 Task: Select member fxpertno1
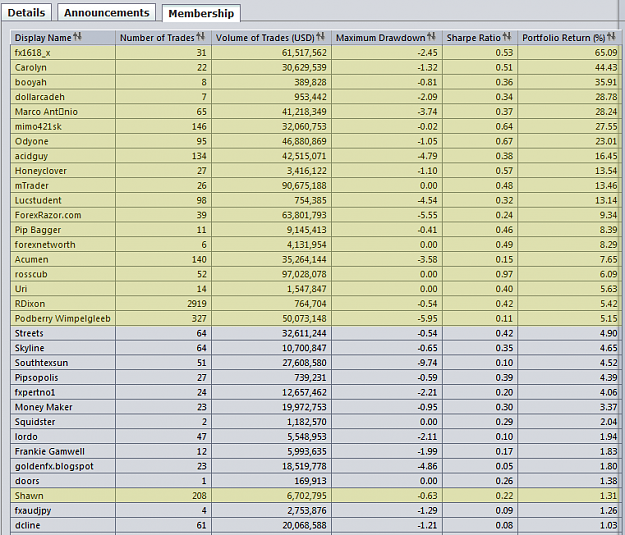click(35, 392)
